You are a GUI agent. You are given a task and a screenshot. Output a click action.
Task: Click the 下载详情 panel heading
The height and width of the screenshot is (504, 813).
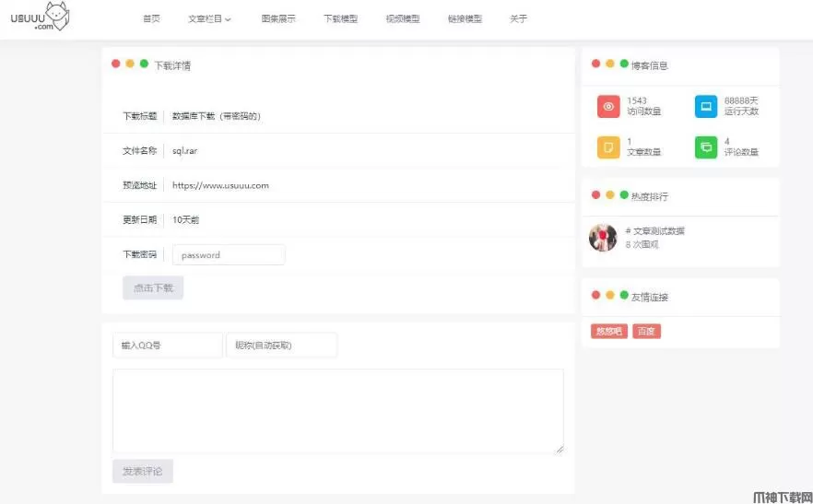point(172,65)
